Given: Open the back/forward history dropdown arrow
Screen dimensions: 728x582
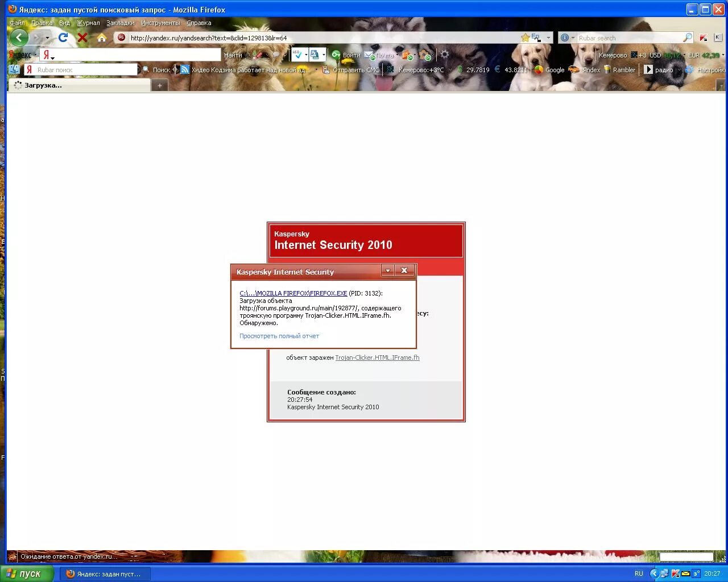Looking at the screenshot, I should (x=47, y=38).
